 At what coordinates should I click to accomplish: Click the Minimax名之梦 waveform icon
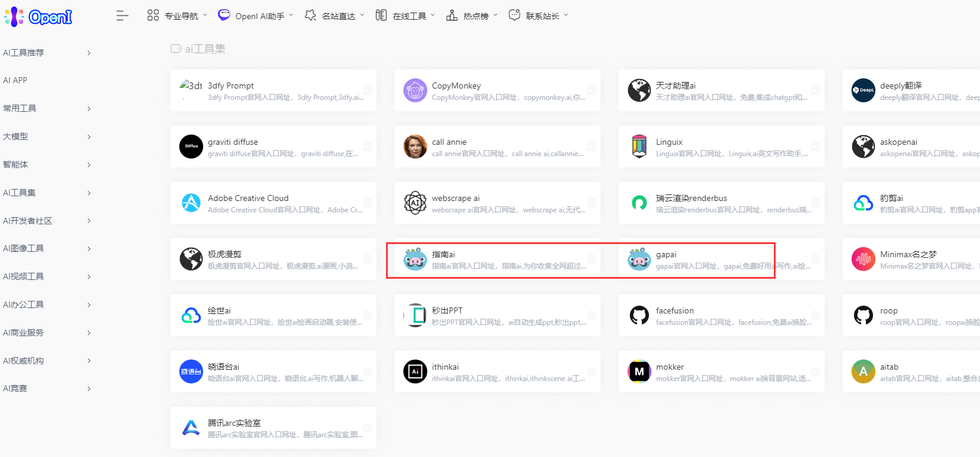[863, 259]
